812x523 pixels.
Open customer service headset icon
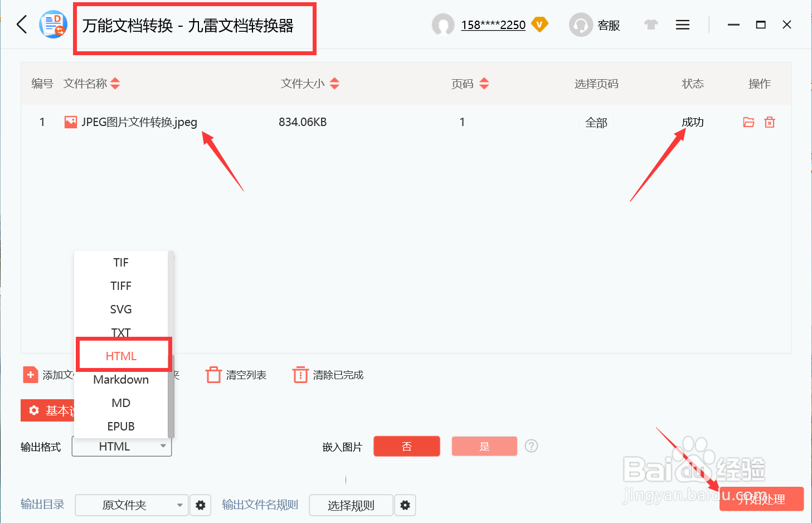click(x=581, y=25)
